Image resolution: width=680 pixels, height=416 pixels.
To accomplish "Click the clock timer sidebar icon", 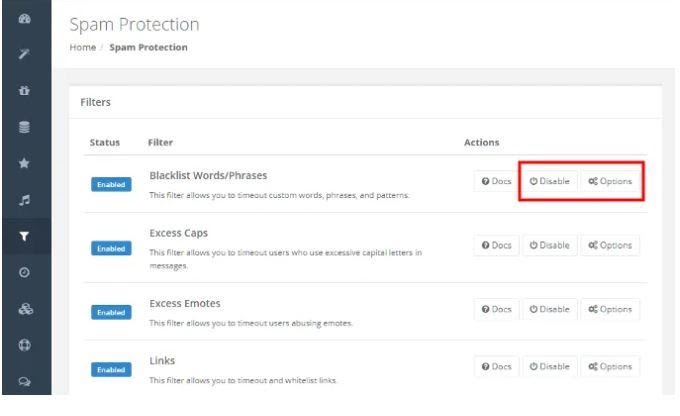I will 24,272.
